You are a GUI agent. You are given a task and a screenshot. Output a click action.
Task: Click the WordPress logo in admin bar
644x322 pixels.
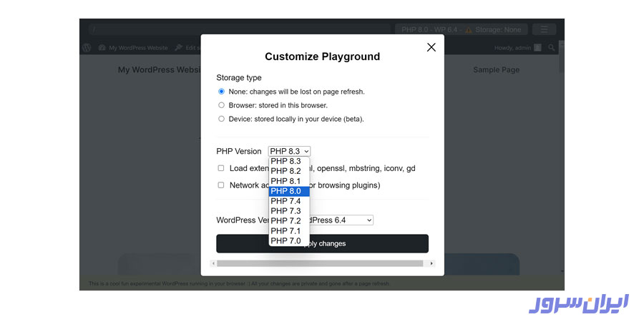[87, 48]
